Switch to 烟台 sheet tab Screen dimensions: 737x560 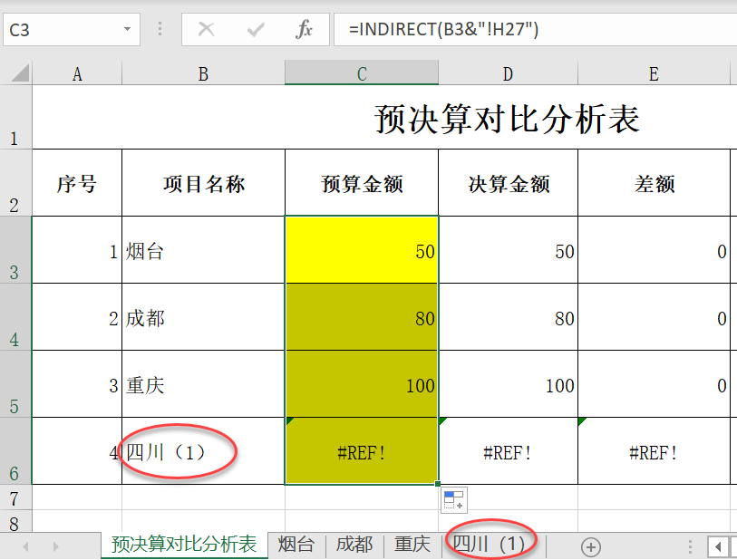click(296, 545)
